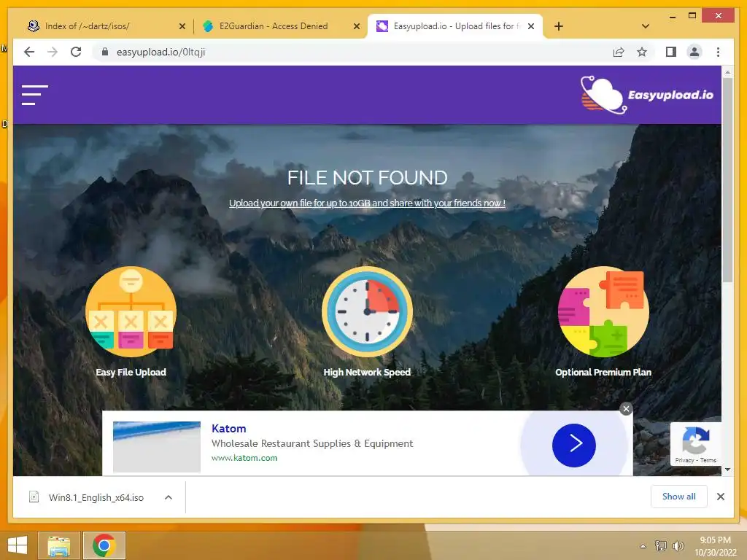Viewport: 747px width, 560px height.
Task: Open the Chrome three-dot menu
Action: click(x=718, y=52)
